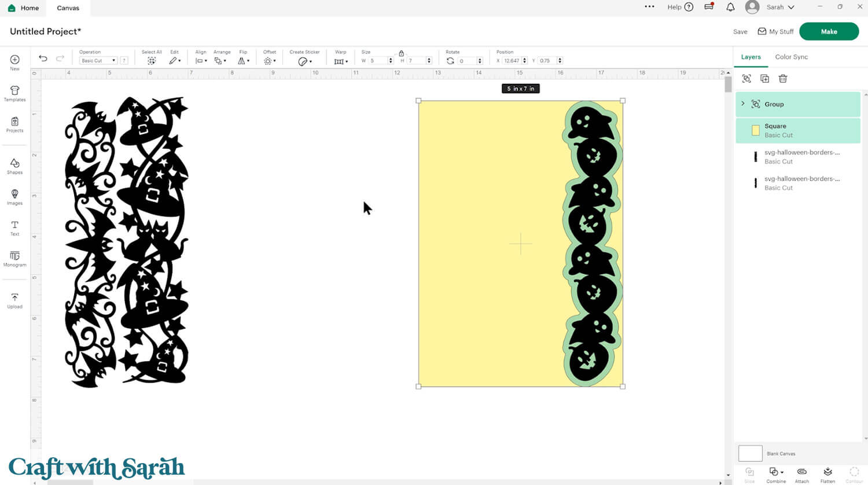Click the X position input field
Screen dimensions: 868x485
(x=512, y=61)
